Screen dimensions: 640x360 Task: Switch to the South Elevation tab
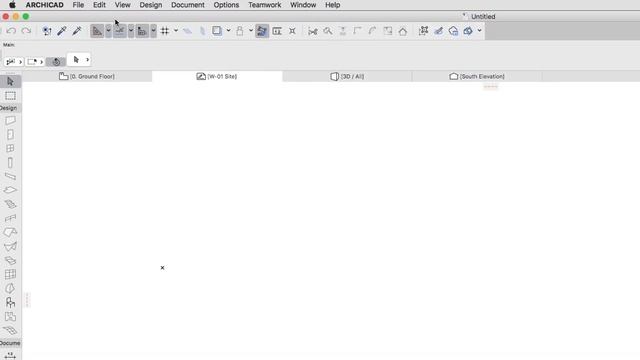(x=477, y=76)
